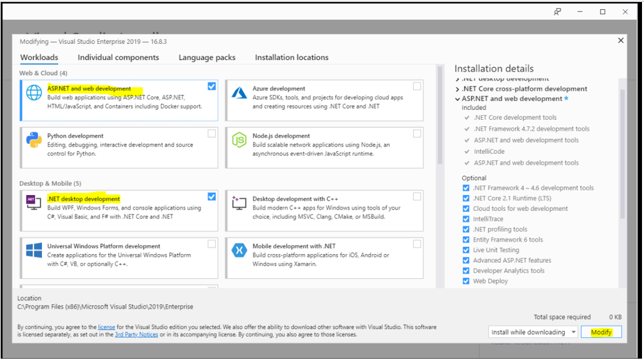The height and width of the screenshot is (360, 644).
Task: Toggle Entity Framework 6 tools checkbox
Action: coord(466,240)
